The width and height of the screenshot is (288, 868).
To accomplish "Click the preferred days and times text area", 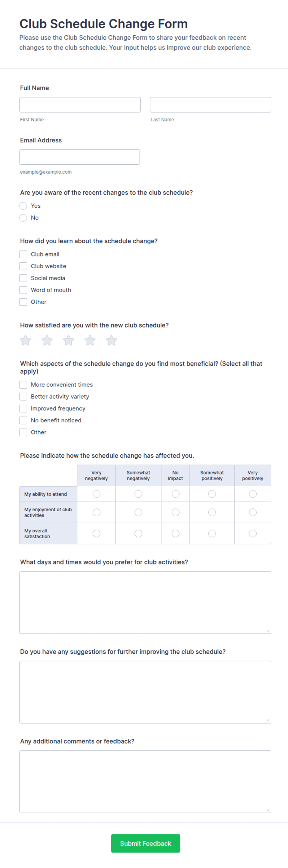I will (145, 603).
